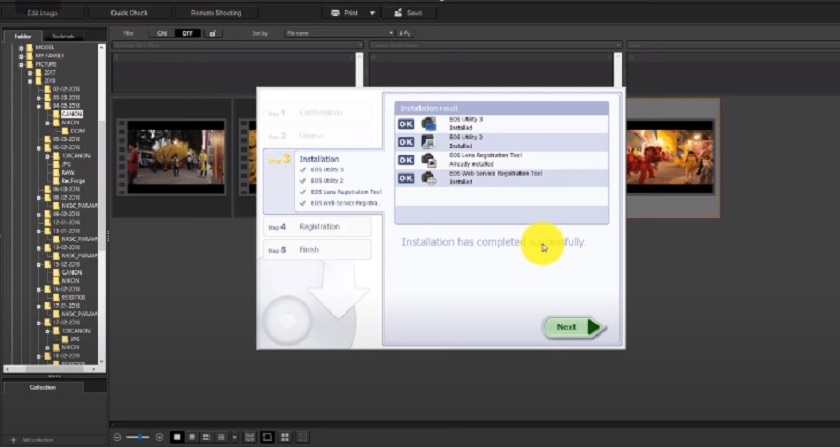840x447 pixels.
Task: Collapse the 2018 folder
Action: (30, 81)
